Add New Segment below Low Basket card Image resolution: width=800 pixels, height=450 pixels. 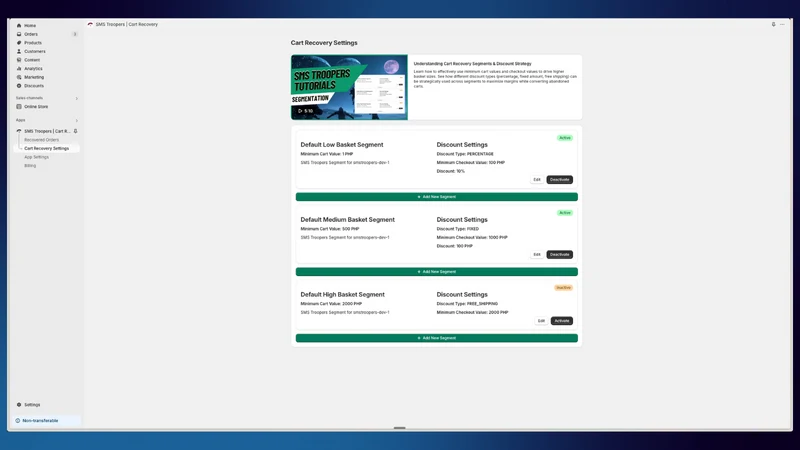(x=437, y=197)
